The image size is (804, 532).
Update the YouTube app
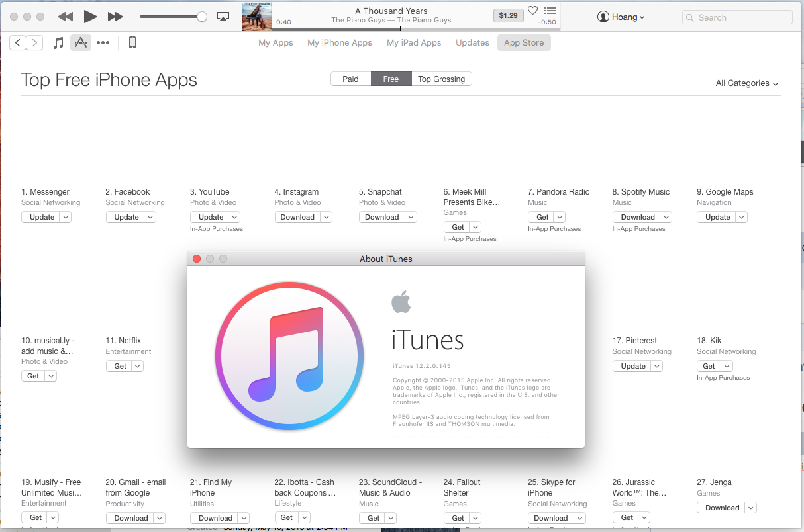coord(211,217)
